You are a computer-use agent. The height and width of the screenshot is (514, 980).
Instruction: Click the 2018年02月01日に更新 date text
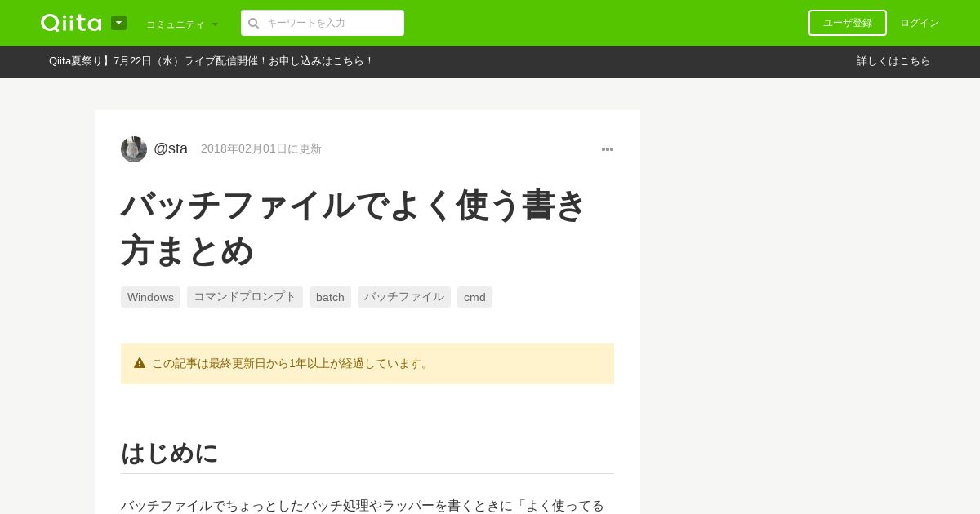[261, 148]
